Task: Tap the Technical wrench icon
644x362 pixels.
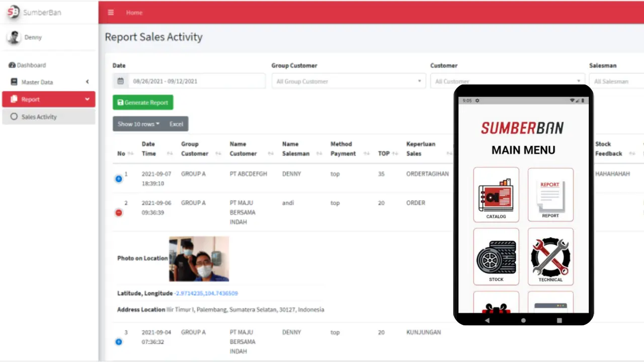Action: [550, 256]
